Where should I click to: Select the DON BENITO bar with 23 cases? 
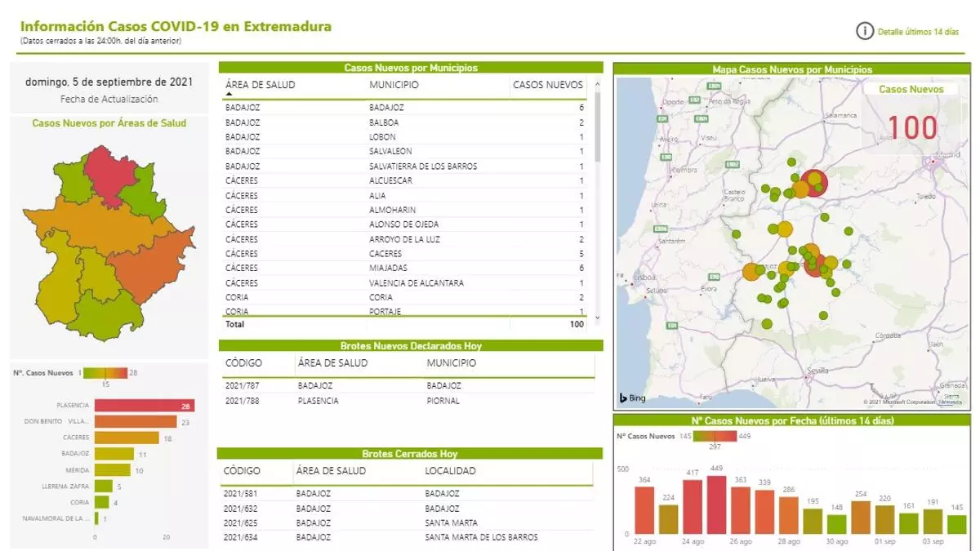[x=136, y=422]
